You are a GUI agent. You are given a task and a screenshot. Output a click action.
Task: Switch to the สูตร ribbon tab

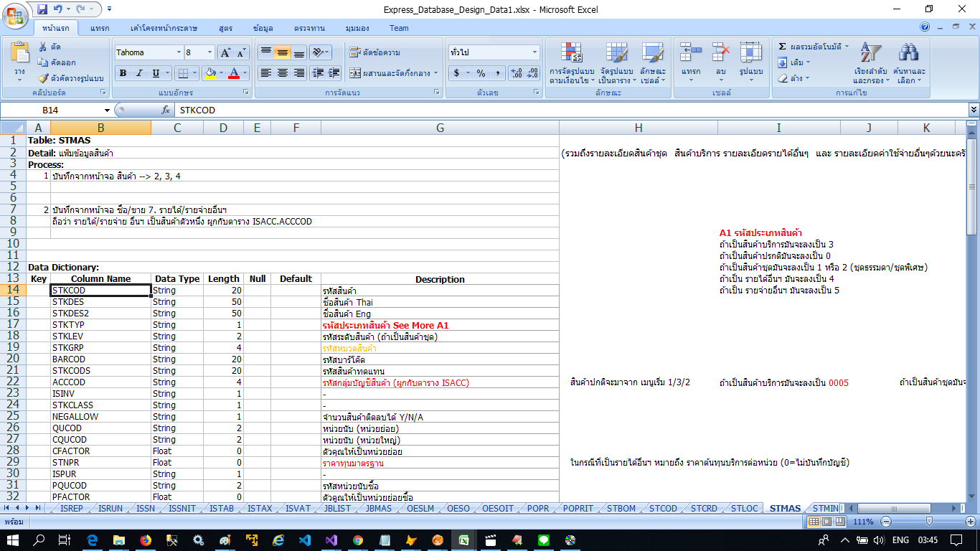click(x=226, y=28)
